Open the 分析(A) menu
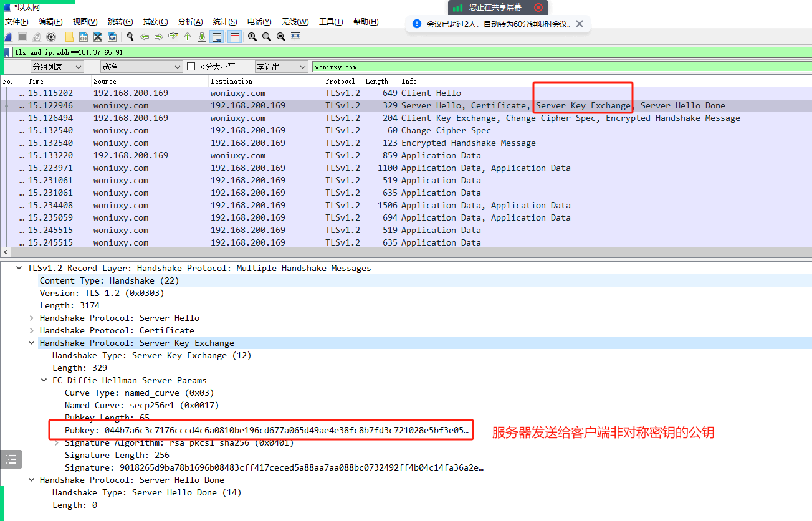 [x=190, y=22]
